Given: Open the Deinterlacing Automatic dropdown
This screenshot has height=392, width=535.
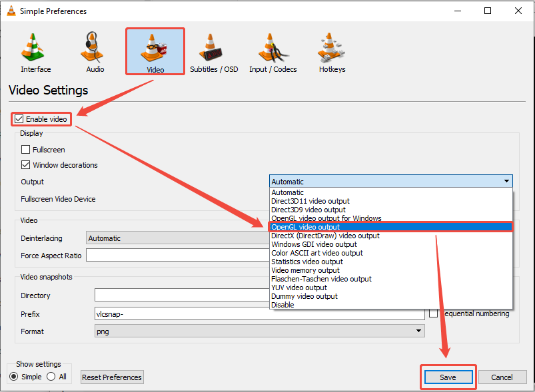Looking at the screenshot, I should click(178, 238).
